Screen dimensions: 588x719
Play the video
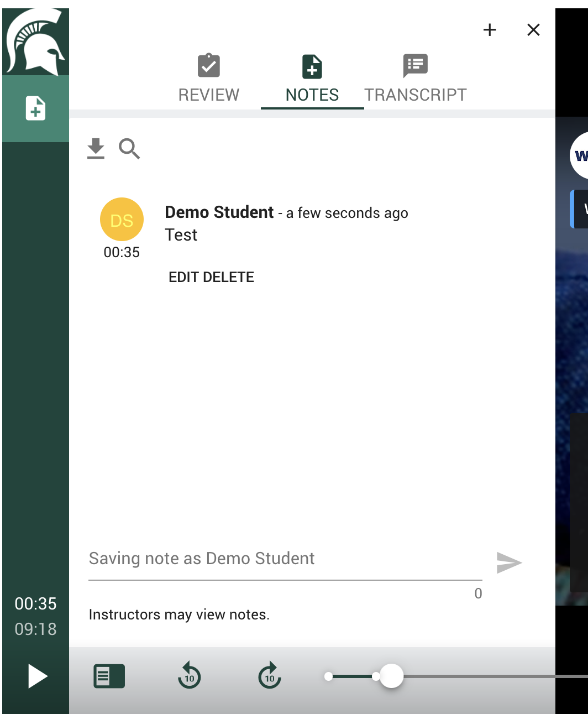point(36,676)
